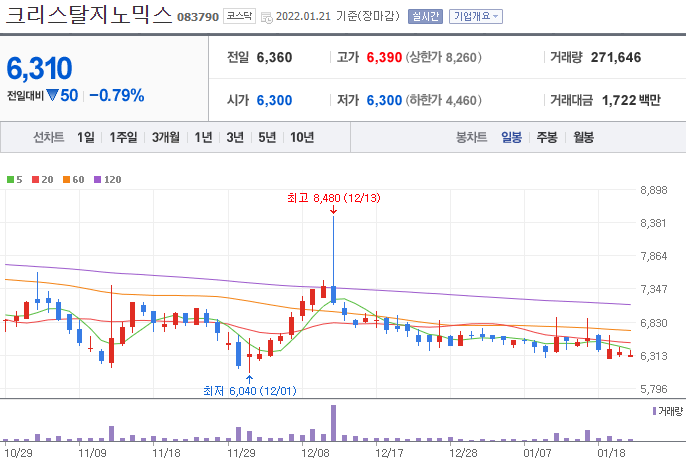Viewport: 686px width, 461px height.
Task: Click the 거래량 volume legend marker
Action: coord(654,411)
